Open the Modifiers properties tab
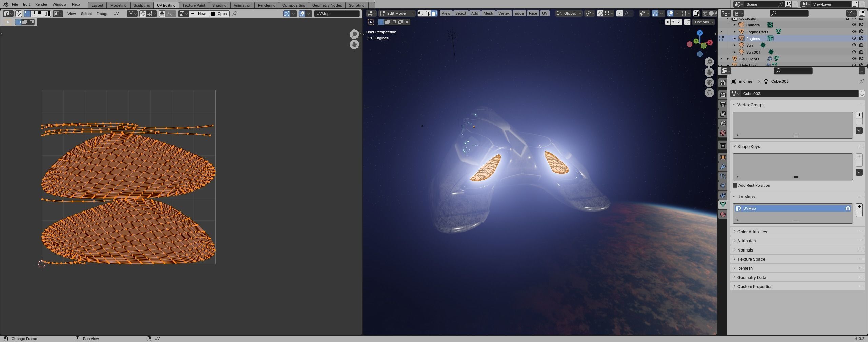The width and height of the screenshot is (868, 342). (723, 167)
